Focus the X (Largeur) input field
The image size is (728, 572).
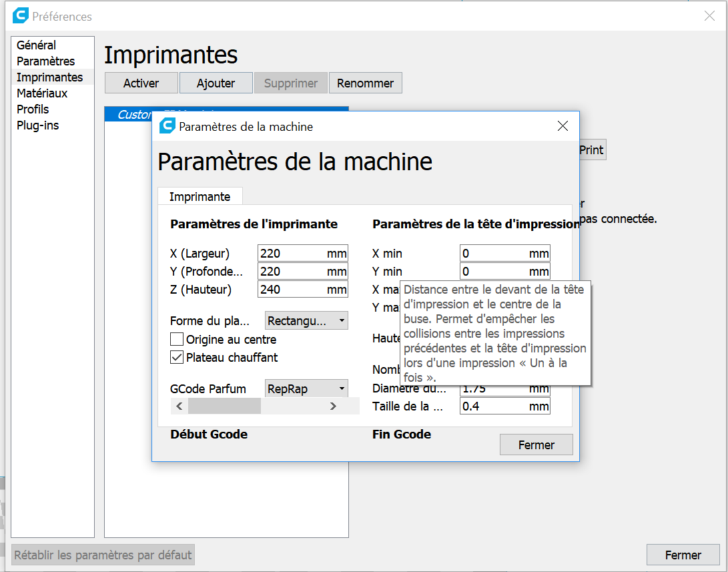[x=291, y=254]
